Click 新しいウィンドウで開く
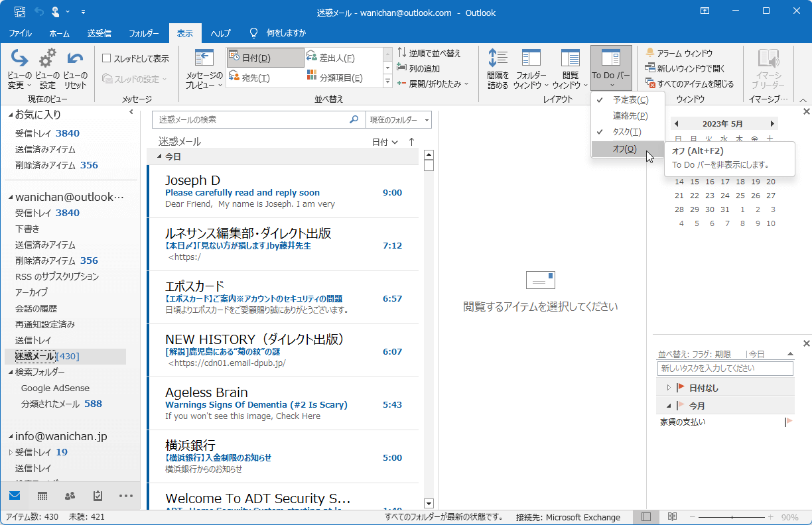Screen dimensions: 812x525 tap(685, 68)
